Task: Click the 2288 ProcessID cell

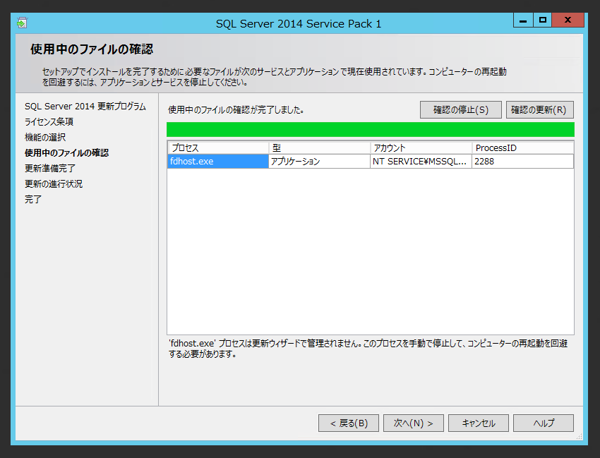Action: point(522,161)
